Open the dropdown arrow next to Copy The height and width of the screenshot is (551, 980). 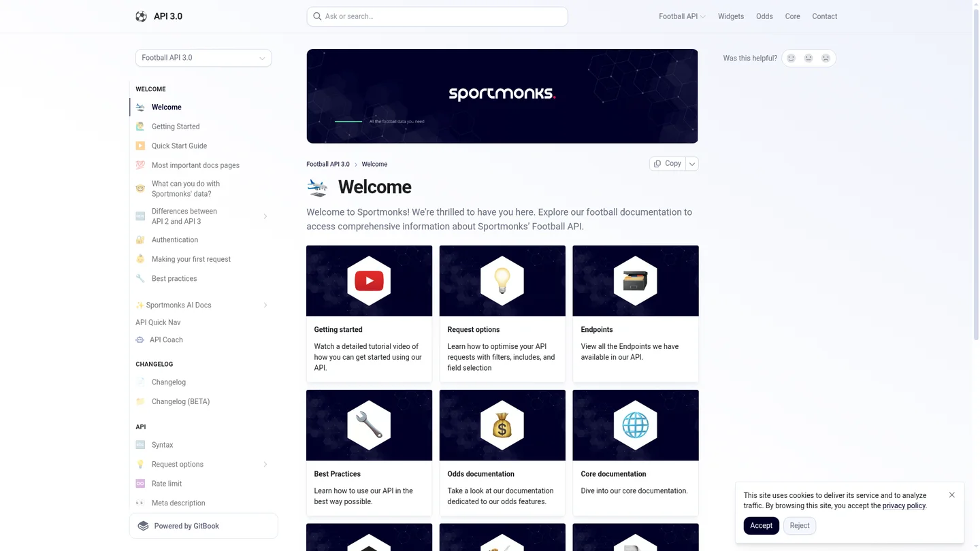click(692, 163)
